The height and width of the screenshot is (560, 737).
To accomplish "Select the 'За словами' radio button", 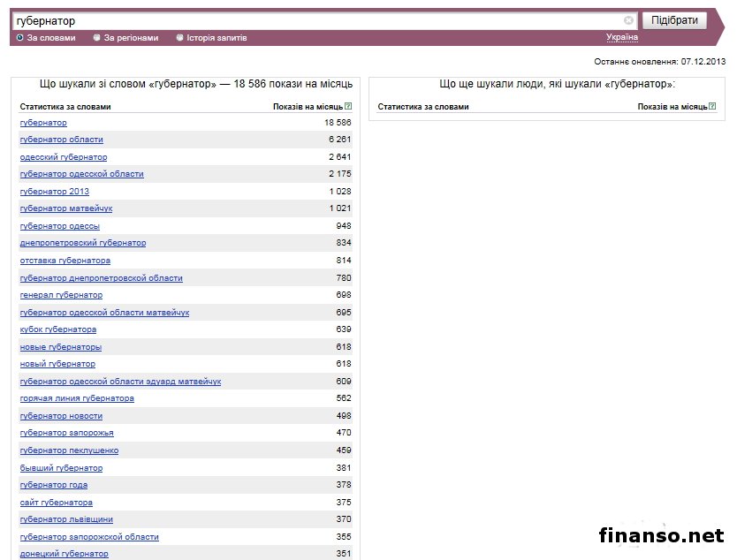I will 20,38.
